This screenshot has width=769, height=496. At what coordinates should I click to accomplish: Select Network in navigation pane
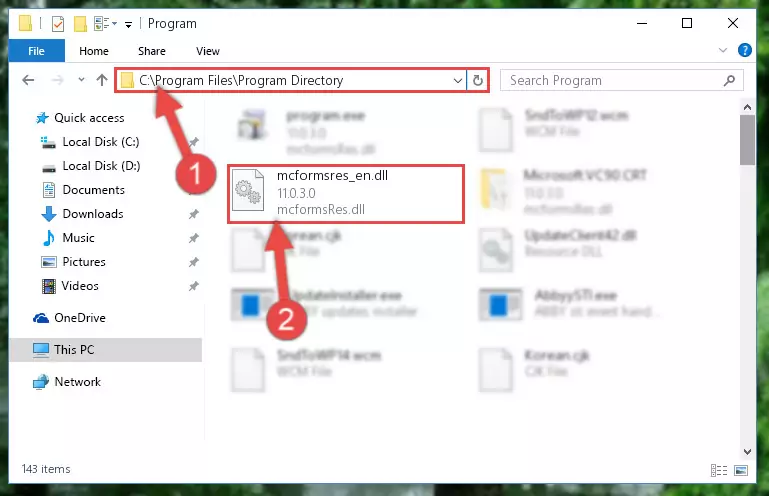point(77,382)
